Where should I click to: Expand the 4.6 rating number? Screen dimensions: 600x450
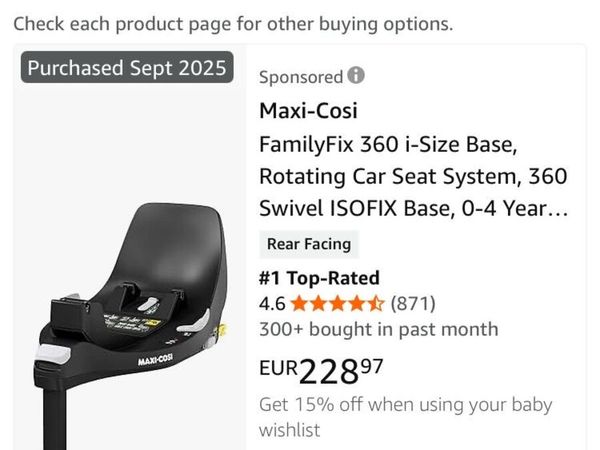pyautogui.click(x=272, y=303)
